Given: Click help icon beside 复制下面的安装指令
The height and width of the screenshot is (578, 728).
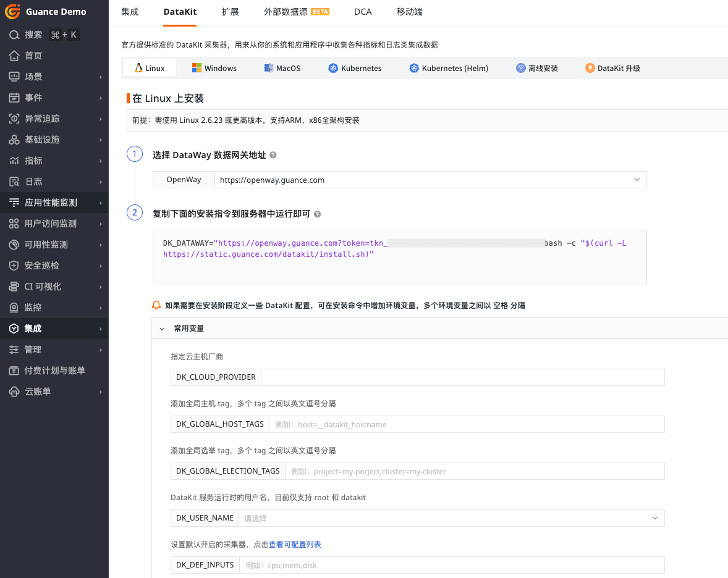Looking at the screenshot, I should (318, 214).
